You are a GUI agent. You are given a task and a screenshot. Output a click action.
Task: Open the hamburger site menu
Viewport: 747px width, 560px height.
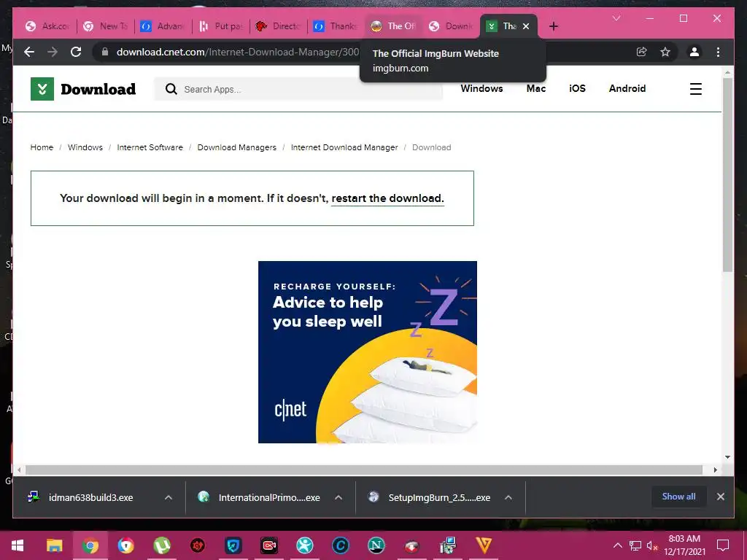tap(695, 89)
